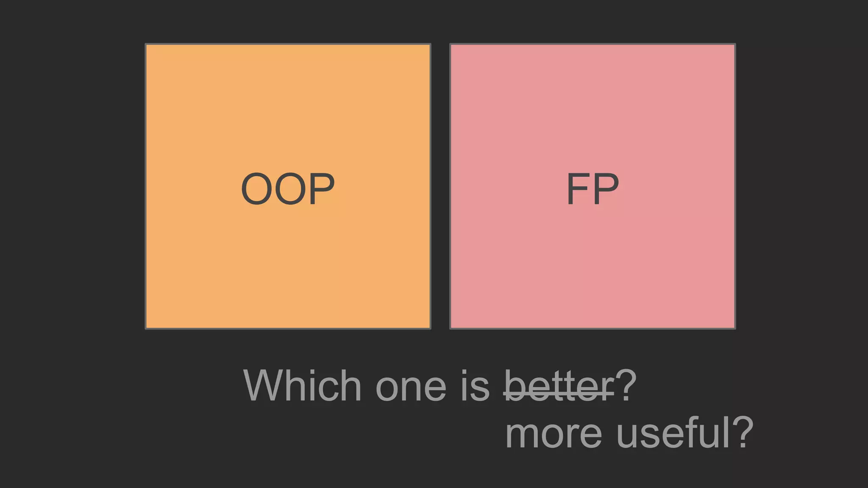Screen dimensions: 868x488
Task: Click the dark background left of the OOP square
Action: 72,186
